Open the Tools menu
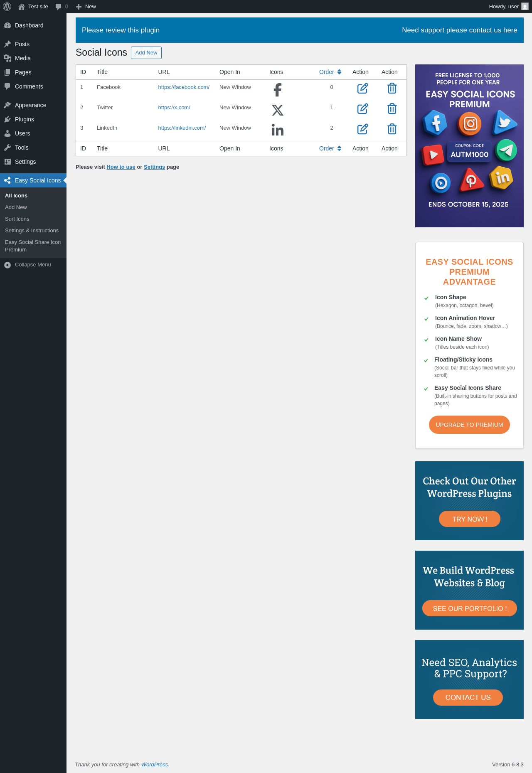This screenshot has height=773, width=532. click(33, 148)
